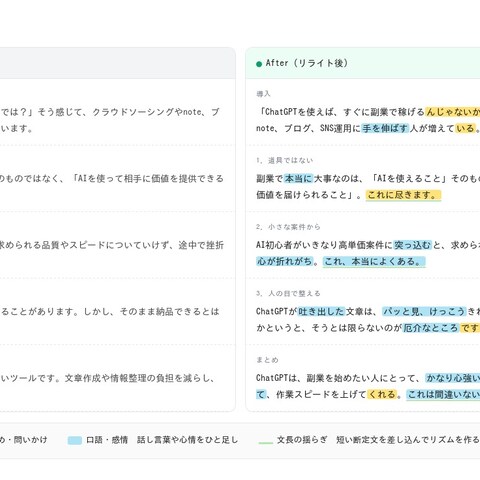
Task: Click the blue highlighted word 本当に
Action: pos(298,179)
